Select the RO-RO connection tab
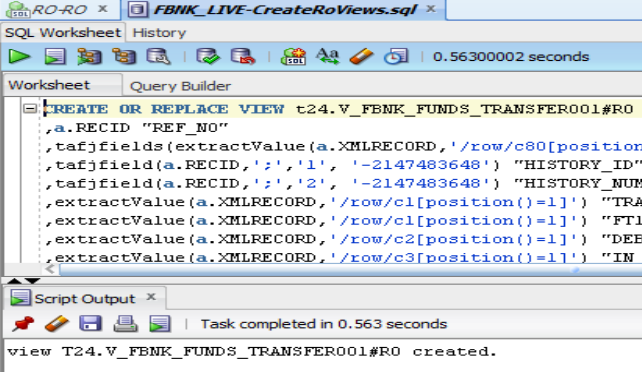 coord(59,9)
